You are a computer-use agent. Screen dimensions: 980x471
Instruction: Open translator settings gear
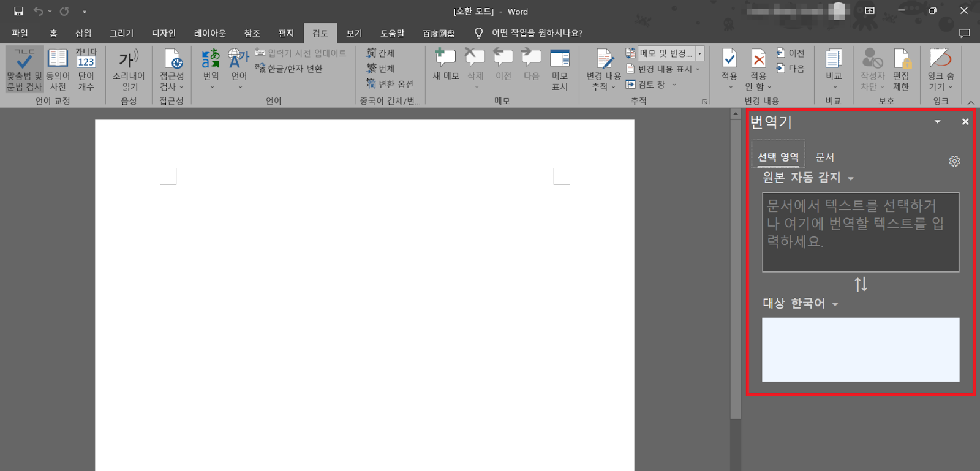point(954,161)
